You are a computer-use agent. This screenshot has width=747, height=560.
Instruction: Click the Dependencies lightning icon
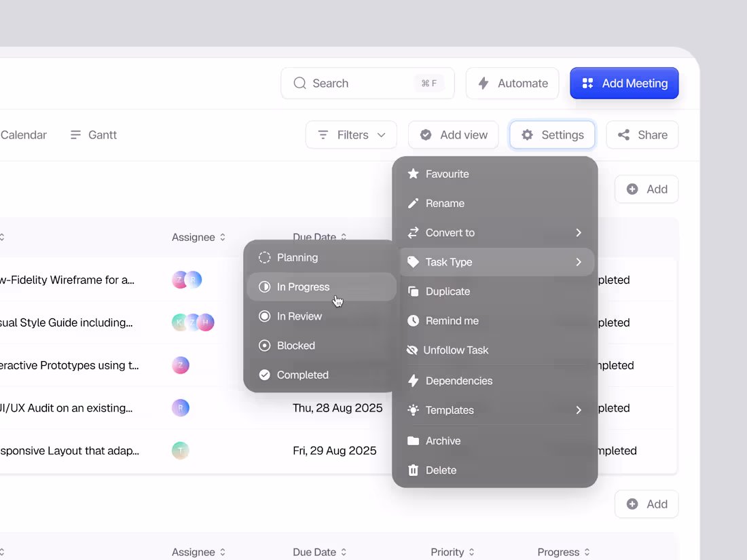click(x=413, y=381)
